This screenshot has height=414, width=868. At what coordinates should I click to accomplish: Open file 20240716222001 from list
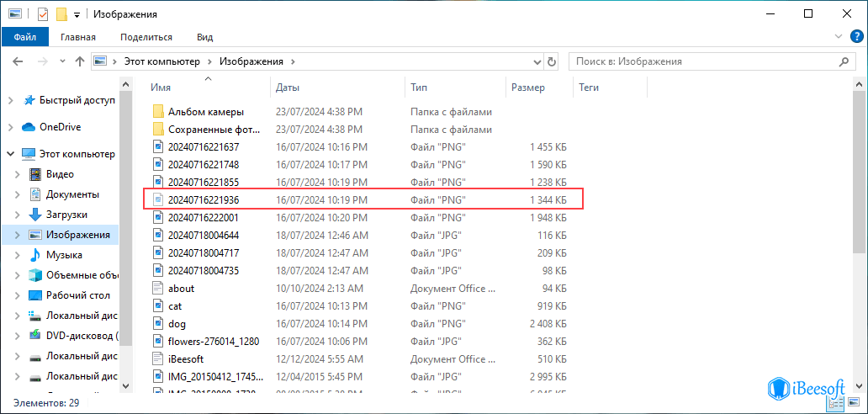(204, 217)
